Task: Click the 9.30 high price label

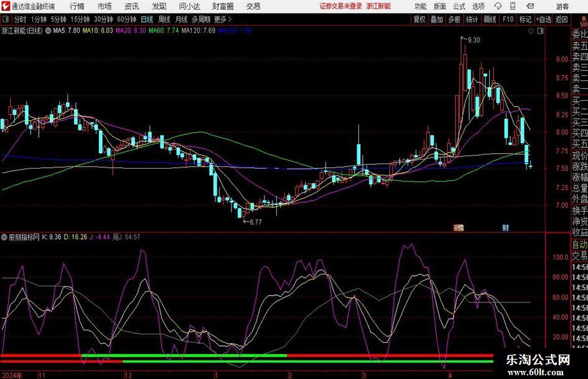Action: [x=474, y=40]
